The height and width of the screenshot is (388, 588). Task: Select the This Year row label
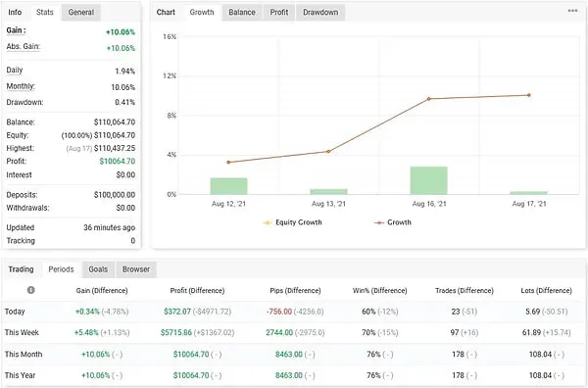tap(20, 375)
